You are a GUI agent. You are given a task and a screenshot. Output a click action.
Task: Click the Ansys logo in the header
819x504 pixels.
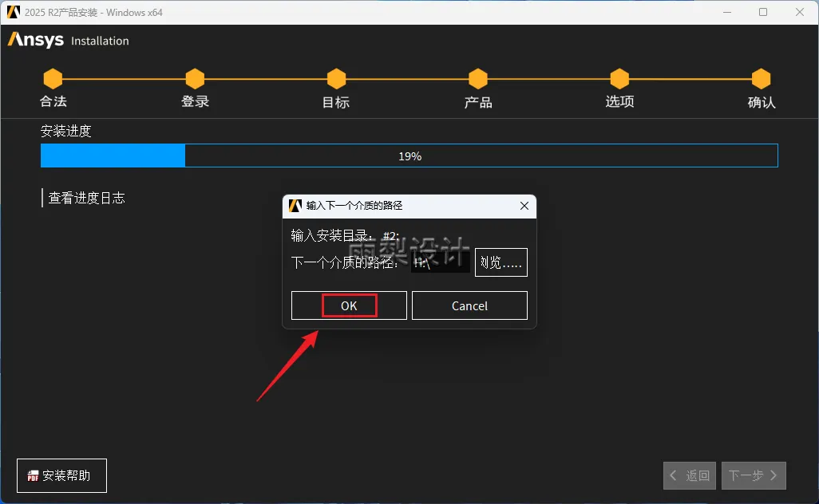click(x=35, y=40)
